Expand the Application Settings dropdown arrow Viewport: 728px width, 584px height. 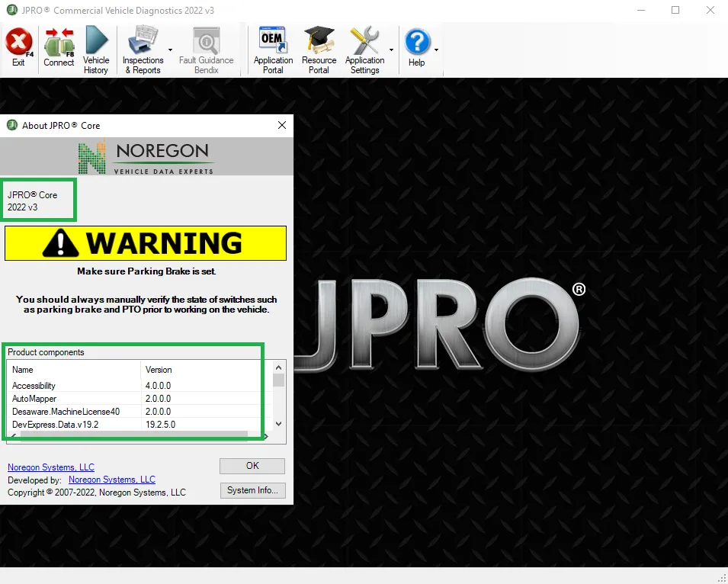coord(391,50)
